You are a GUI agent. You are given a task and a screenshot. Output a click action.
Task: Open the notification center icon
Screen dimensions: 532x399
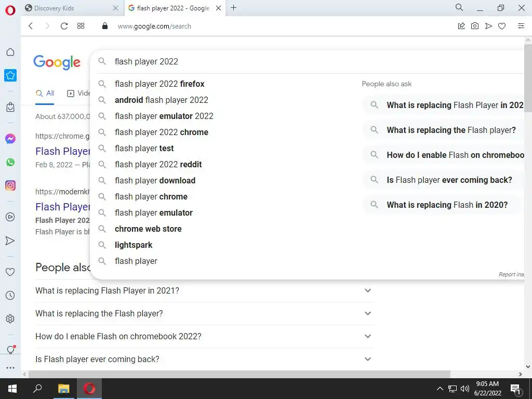(x=515, y=389)
